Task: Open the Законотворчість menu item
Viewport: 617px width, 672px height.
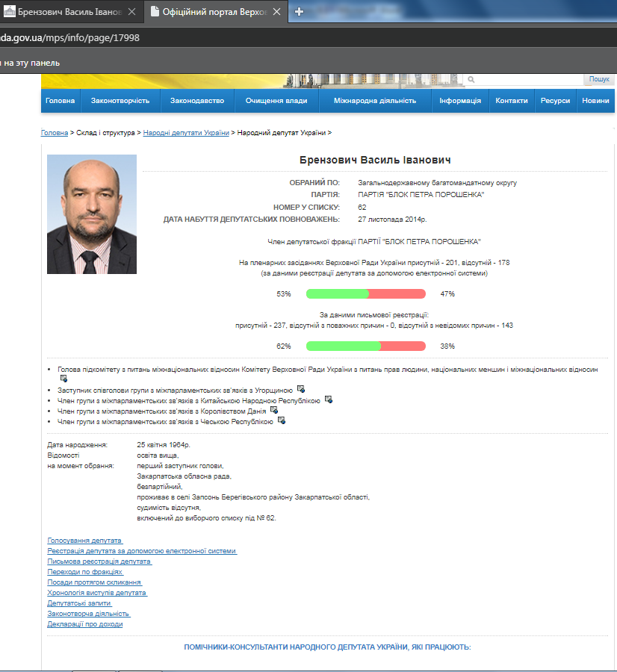Action: pos(120,101)
